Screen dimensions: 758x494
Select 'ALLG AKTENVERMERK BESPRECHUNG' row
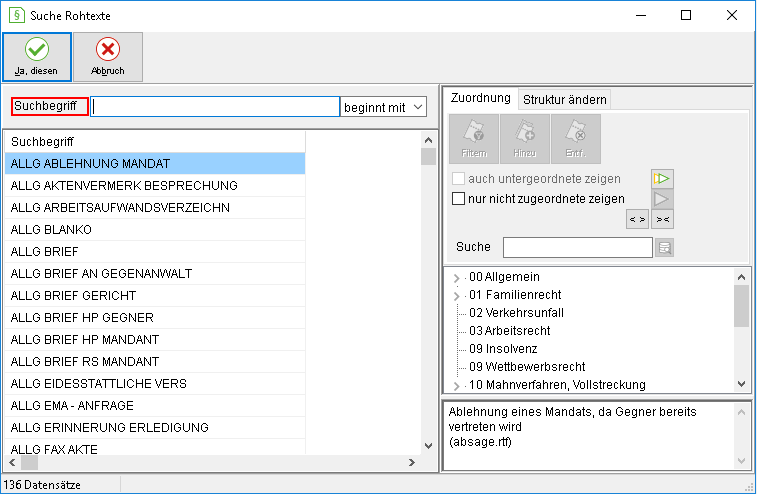[x=155, y=186]
